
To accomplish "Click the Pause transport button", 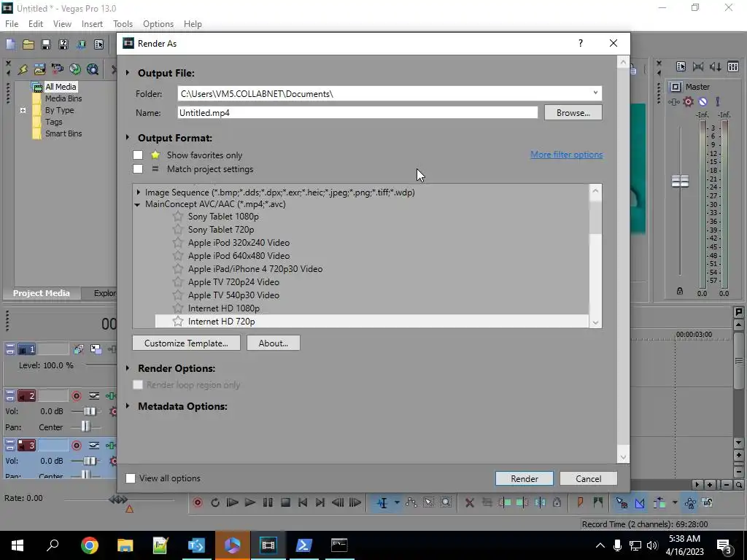I will pyautogui.click(x=268, y=503).
